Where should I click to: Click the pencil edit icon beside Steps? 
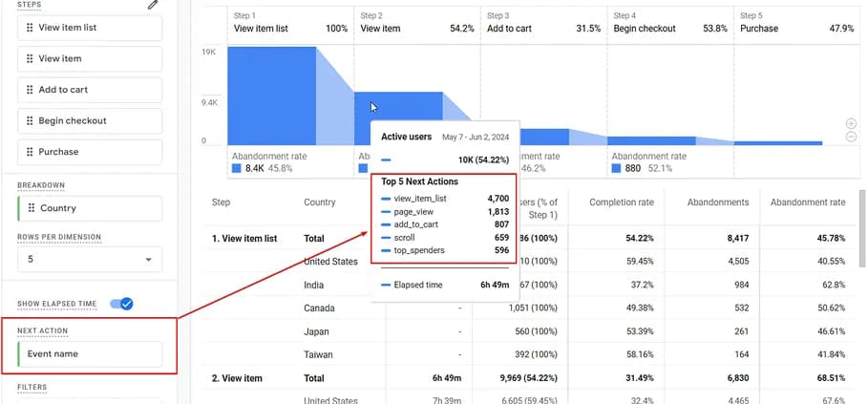coord(153,5)
